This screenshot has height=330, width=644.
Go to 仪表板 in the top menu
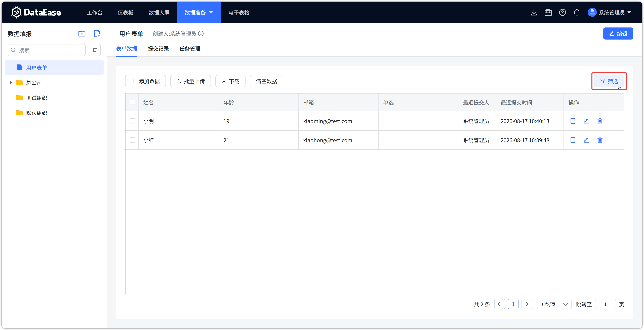coord(125,12)
